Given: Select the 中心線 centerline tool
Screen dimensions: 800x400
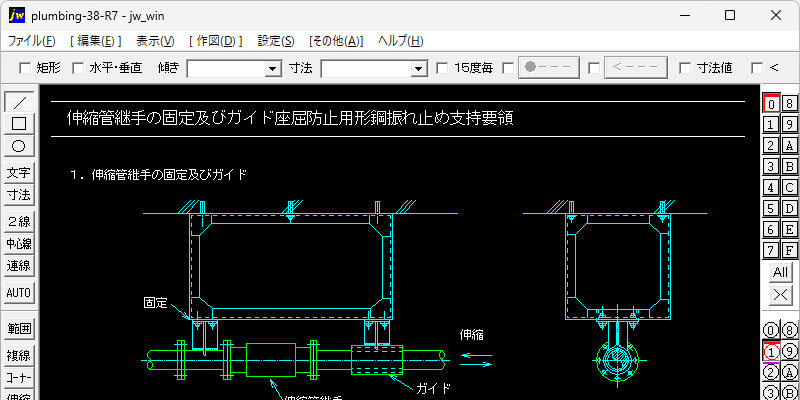Looking at the screenshot, I should pyautogui.click(x=19, y=244).
